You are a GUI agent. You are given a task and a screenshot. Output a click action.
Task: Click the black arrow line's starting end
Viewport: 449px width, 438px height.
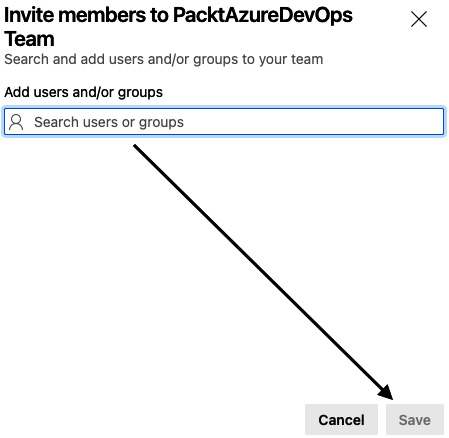135,146
